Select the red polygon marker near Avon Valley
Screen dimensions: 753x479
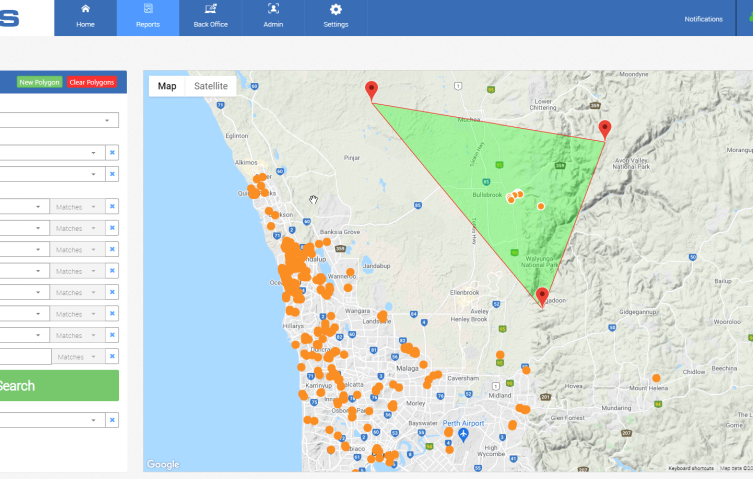pyautogui.click(x=605, y=129)
